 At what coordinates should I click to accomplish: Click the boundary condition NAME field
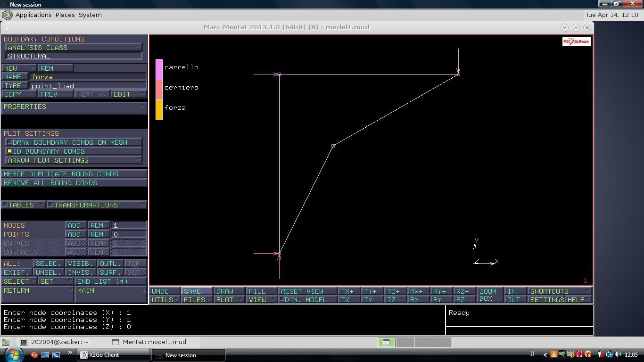(88, 77)
